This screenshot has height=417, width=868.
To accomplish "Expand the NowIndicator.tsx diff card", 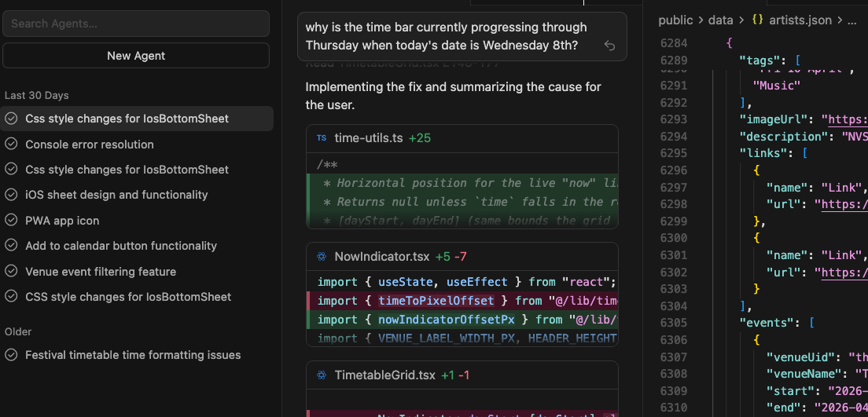I will tap(462, 257).
